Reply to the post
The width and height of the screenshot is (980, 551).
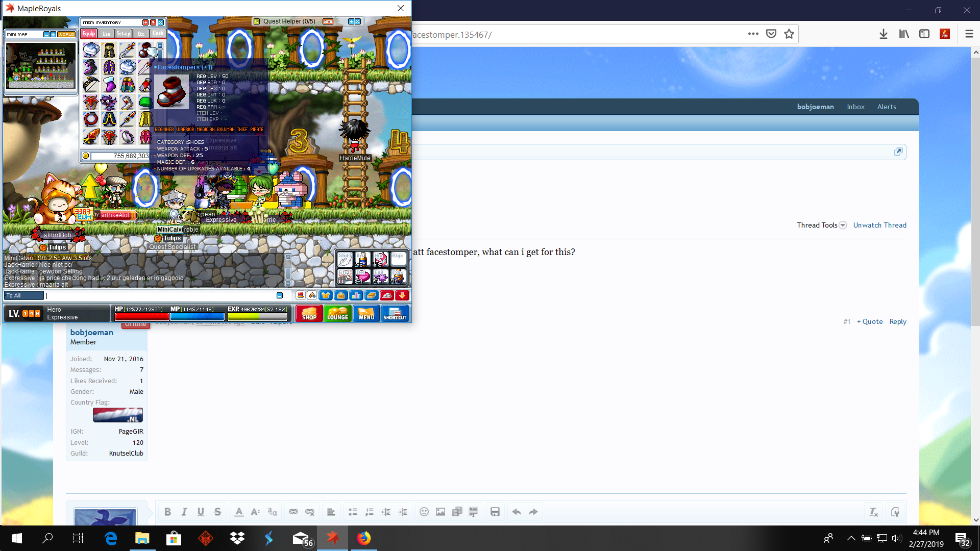pyautogui.click(x=898, y=321)
